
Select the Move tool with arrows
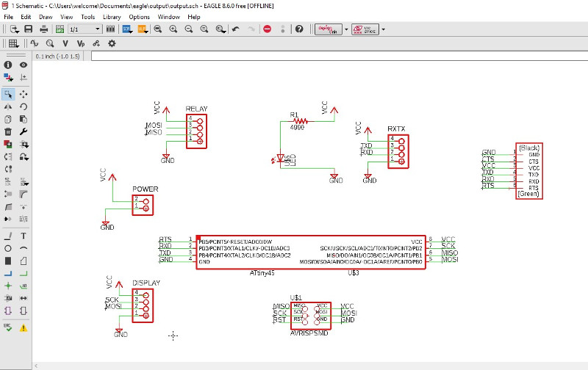pos(24,94)
